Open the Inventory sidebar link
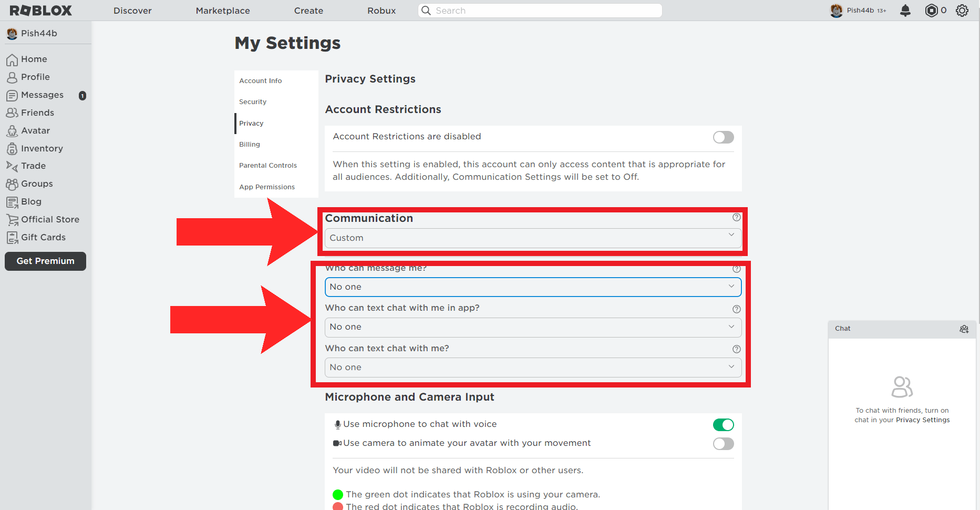 point(42,149)
